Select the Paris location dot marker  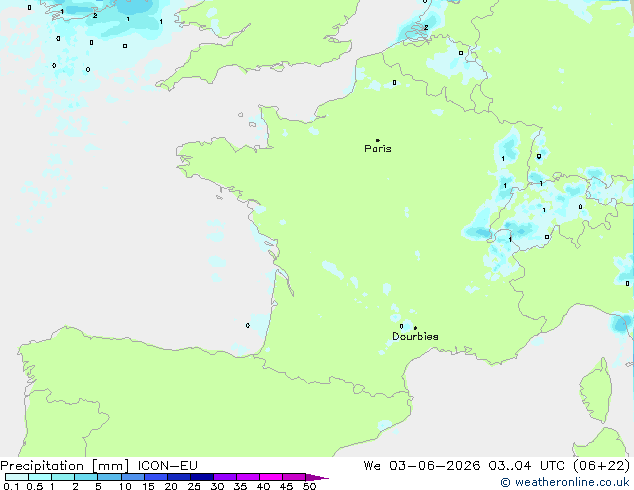pyautogui.click(x=378, y=140)
